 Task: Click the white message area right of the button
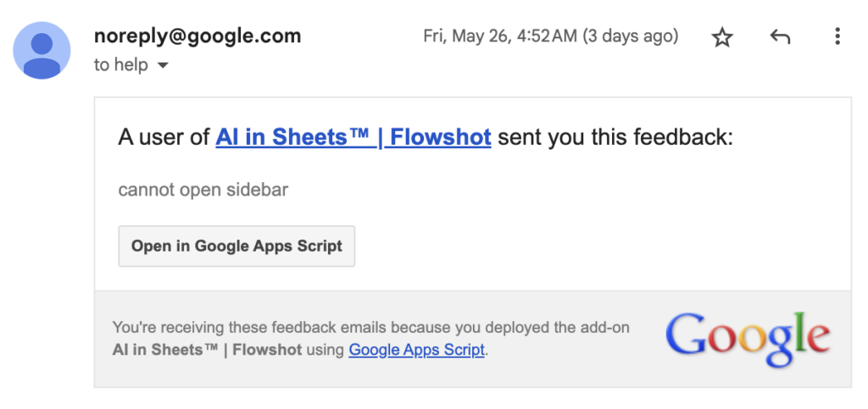point(593,246)
